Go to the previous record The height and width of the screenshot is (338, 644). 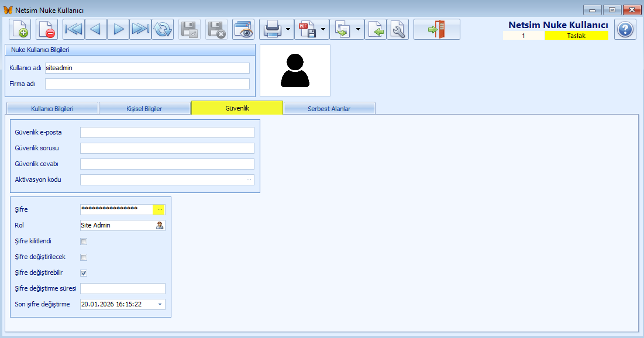point(96,29)
